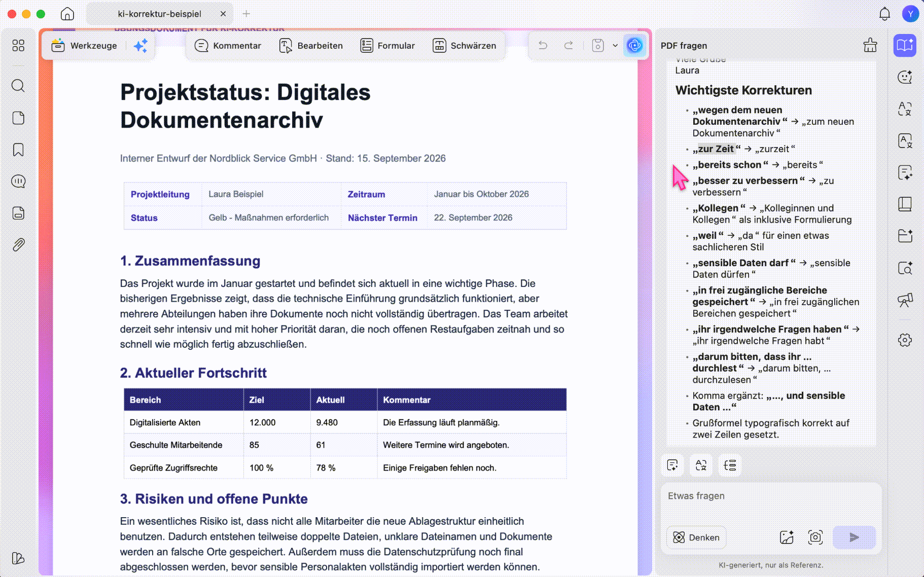Viewport: 924px width, 577px height.
Task: Click the translate quick action below chat
Action: [x=701, y=465]
